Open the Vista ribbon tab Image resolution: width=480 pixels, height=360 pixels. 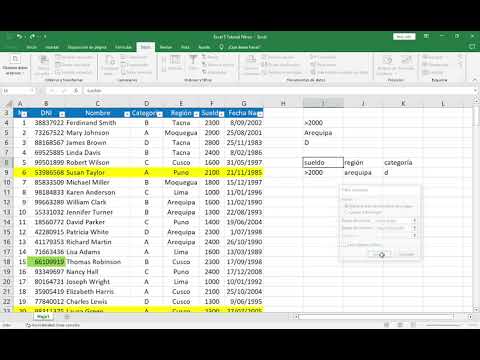pyautogui.click(x=185, y=47)
